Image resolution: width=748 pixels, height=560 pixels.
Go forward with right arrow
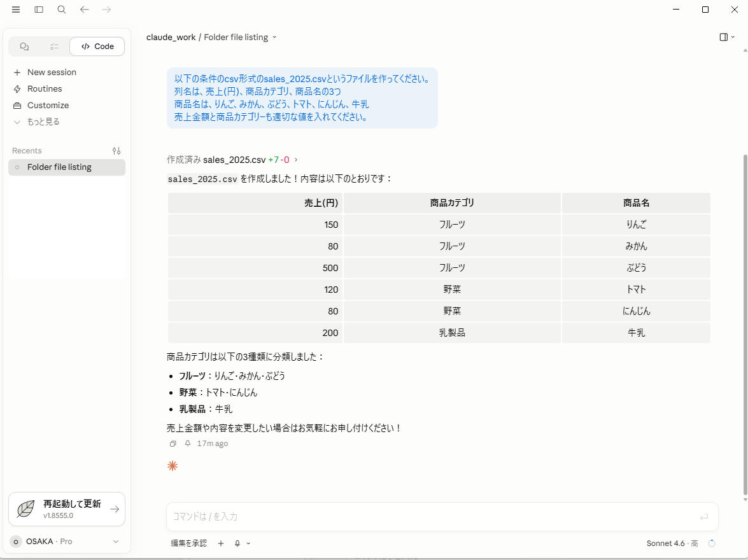(x=106, y=10)
